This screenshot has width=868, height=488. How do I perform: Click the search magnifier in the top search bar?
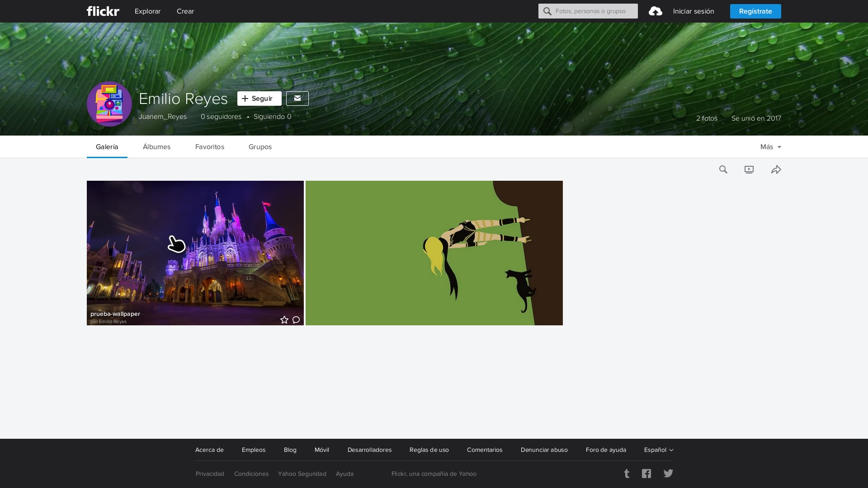point(547,11)
